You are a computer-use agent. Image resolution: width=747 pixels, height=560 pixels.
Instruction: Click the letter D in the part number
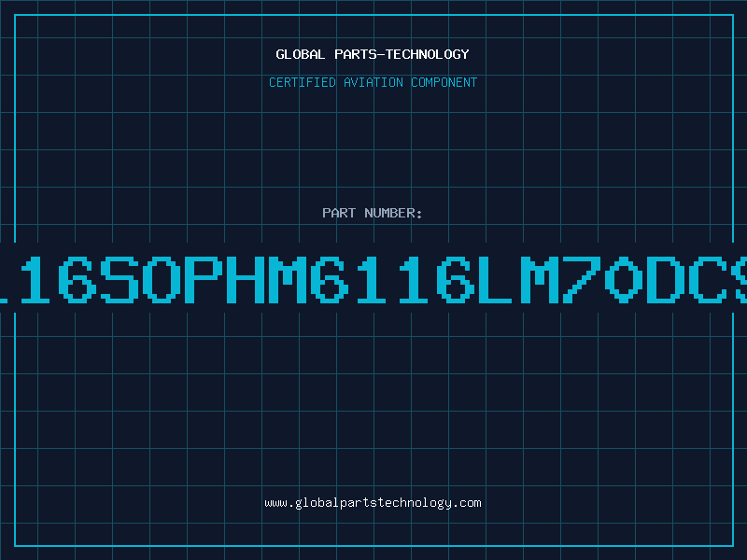point(665,279)
